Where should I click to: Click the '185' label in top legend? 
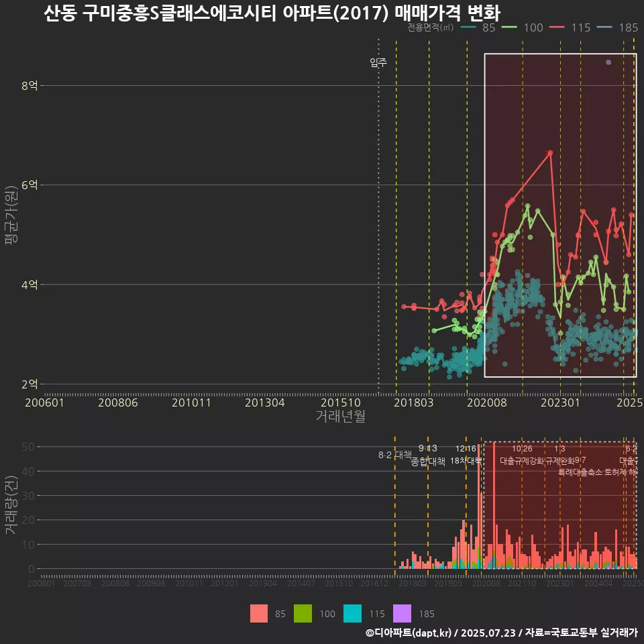(x=629, y=28)
